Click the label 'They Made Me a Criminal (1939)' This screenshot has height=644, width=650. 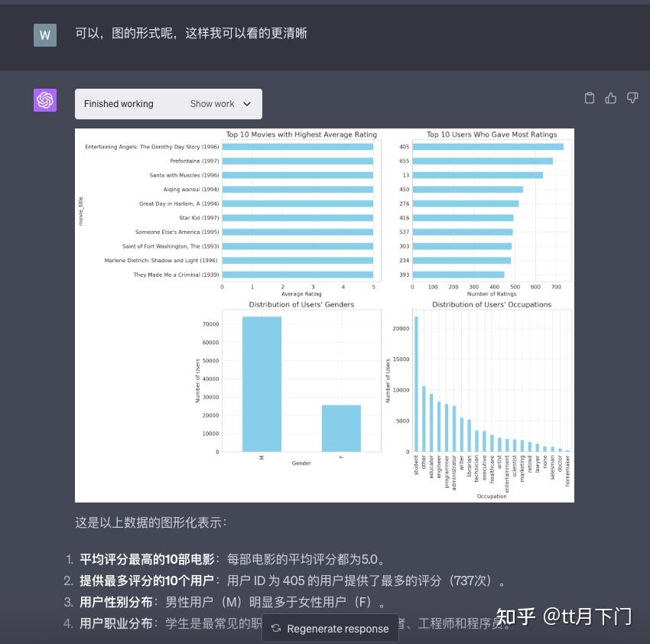[x=176, y=275]
